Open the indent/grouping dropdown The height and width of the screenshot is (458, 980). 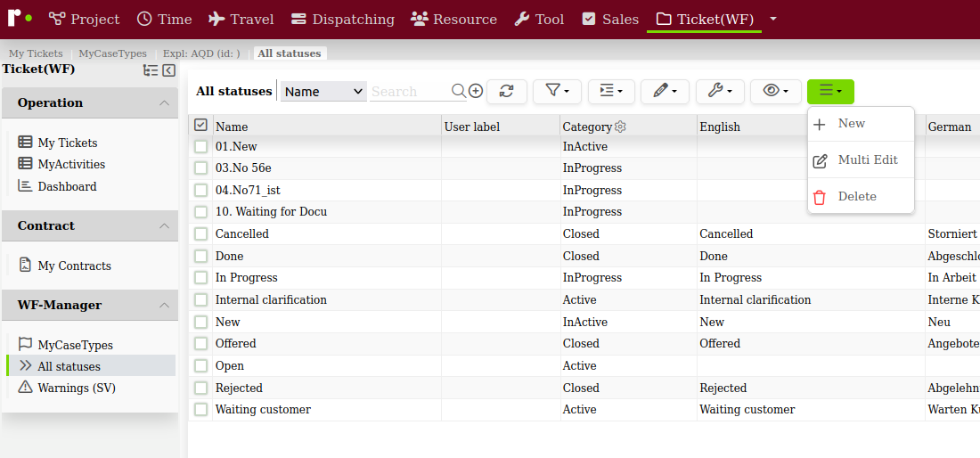(611, 91)
